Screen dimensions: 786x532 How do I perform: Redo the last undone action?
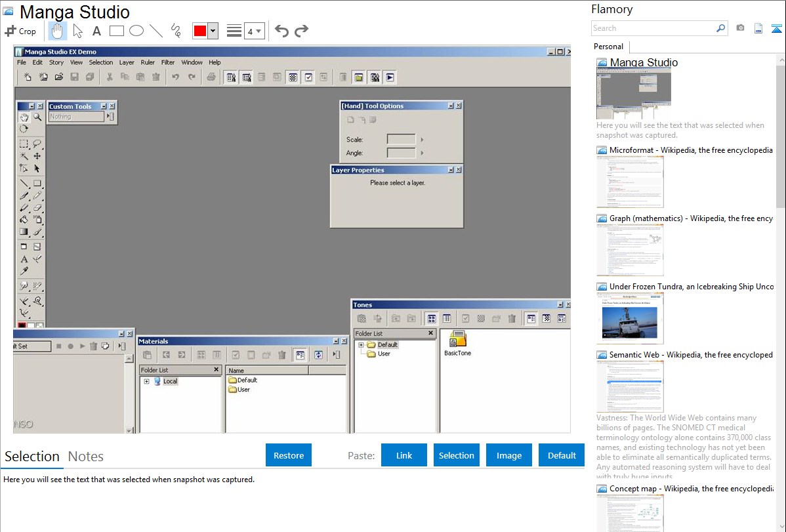[301, 31]
